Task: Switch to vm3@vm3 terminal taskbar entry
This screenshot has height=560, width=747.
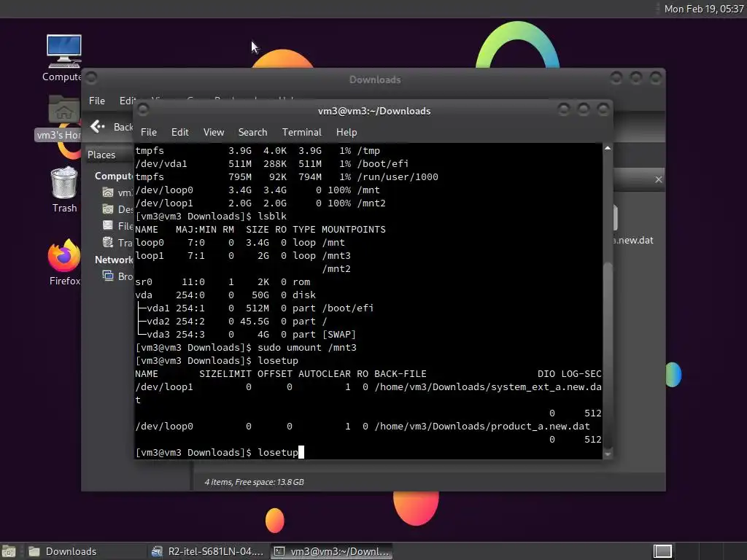Action: [x=332, y=551]
